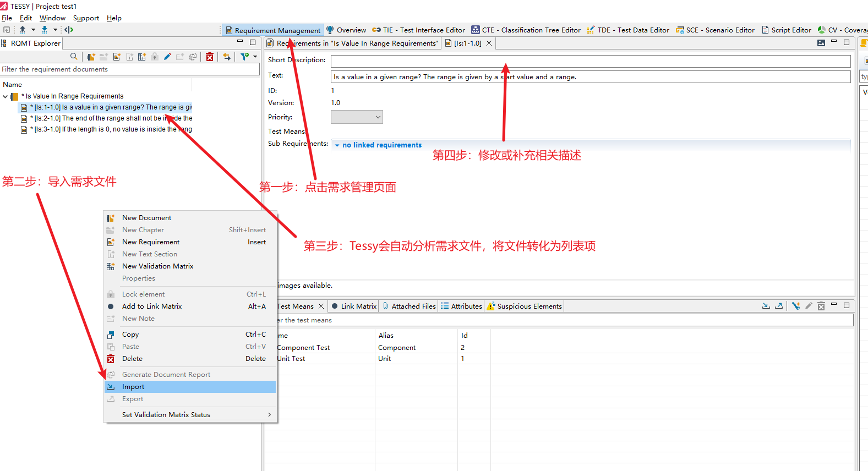Open the Window menu
Viewport: 868px width, 471px height.
point(52,18)
